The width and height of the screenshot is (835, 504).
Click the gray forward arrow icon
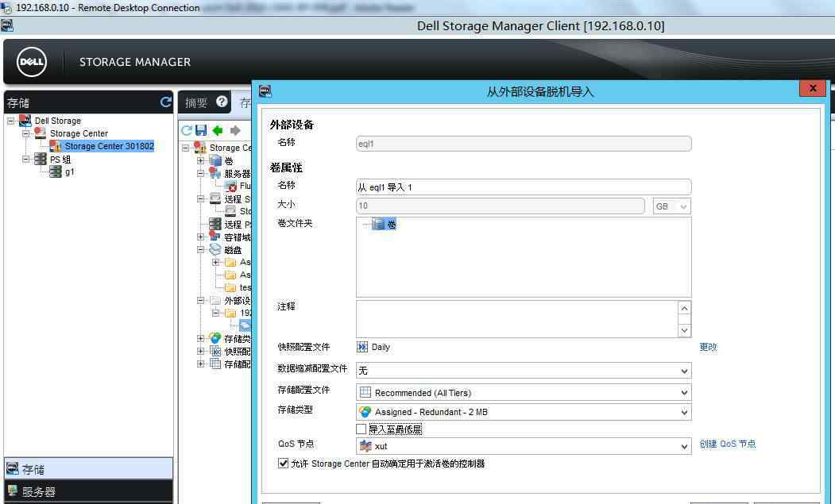(235, 130)
